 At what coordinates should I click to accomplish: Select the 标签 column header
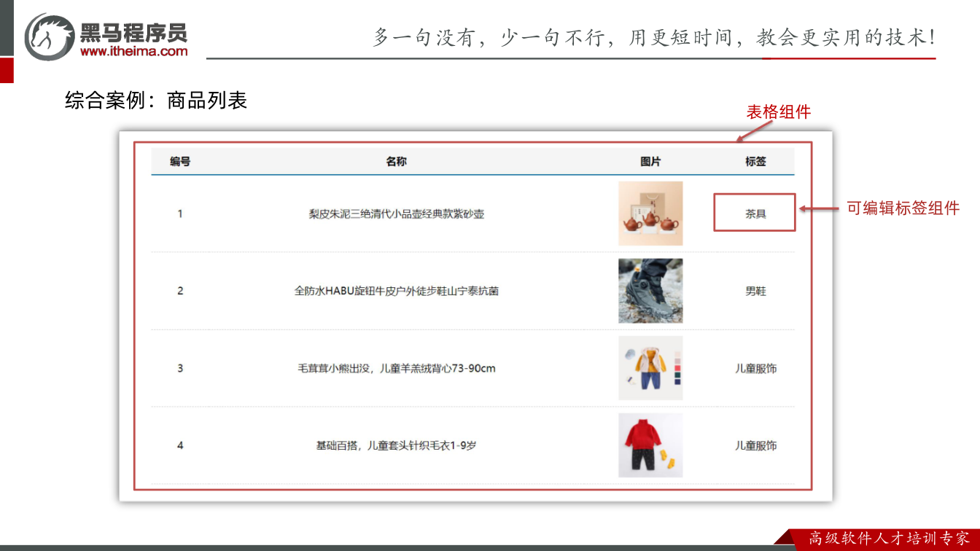(x=755, y=162)
